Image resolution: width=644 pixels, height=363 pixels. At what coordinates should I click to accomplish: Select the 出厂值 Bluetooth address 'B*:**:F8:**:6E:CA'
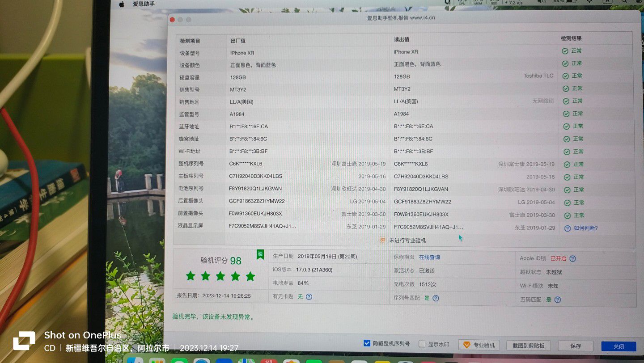pyautogui.click(x=249, y=127)
